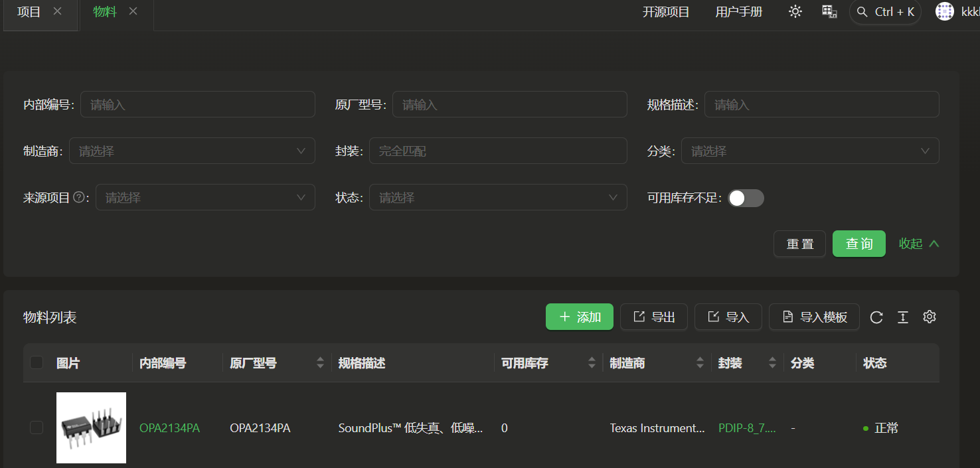The width and height of the screenshot is (980, 468).
Task: Click help icon next to 来源项目
Action: tap(80, 197)
